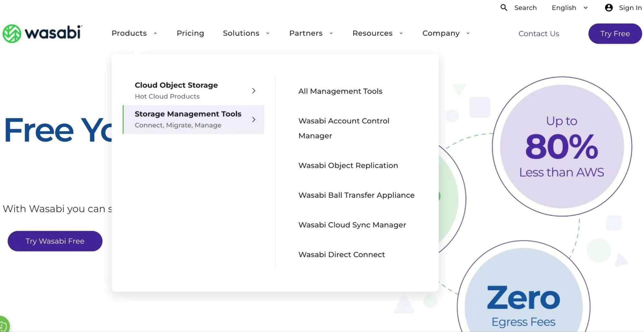Expand the Partners menu chevron
This screenshot has width=644, height=332.
pyautogui.click(x=331, y=33)
